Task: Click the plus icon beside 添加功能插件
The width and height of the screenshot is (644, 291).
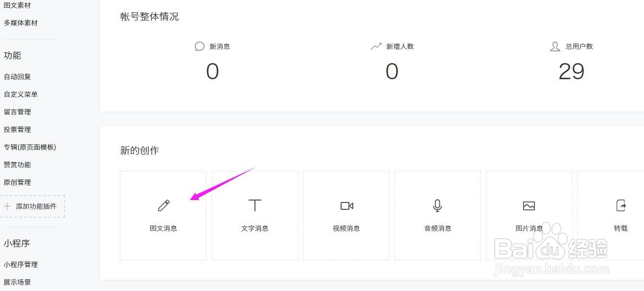Action: point(7,206)
